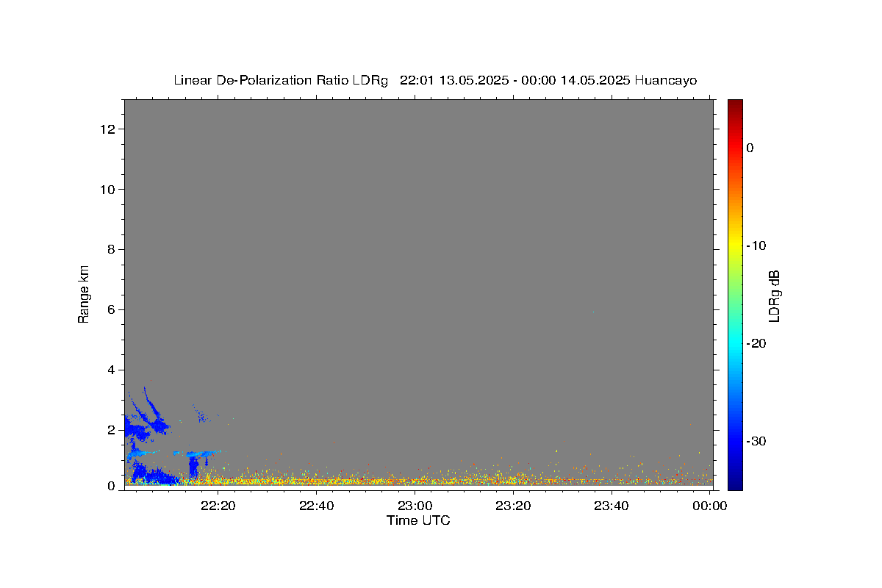Click the 12 km range tick label

[x=108, y=129]
